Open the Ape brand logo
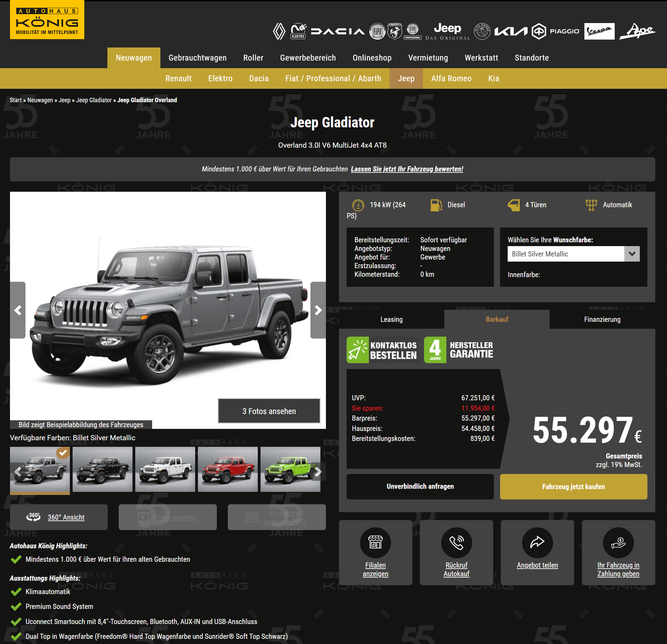Image resolution: width=667 pixels, height=644 pixels. (637, 31)
